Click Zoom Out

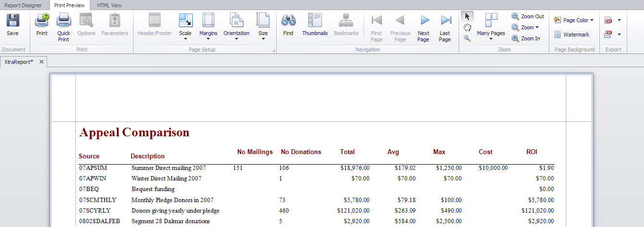coord(528,16)
